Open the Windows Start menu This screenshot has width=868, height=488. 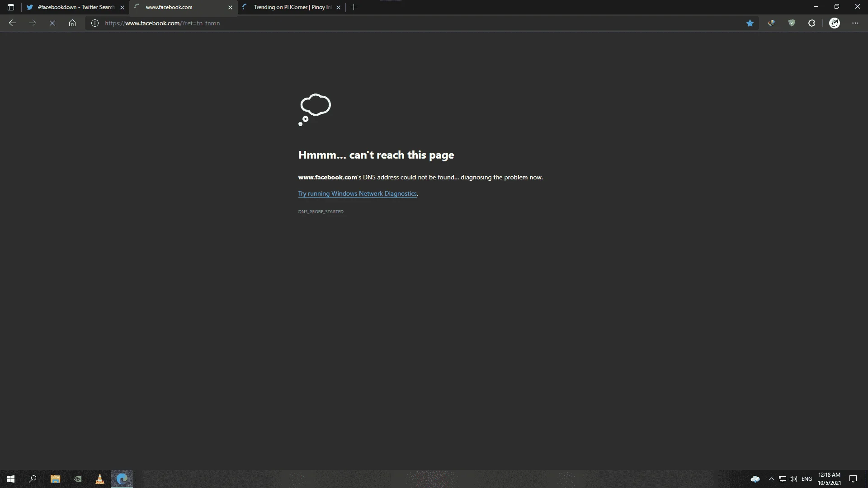click(11, 479)
